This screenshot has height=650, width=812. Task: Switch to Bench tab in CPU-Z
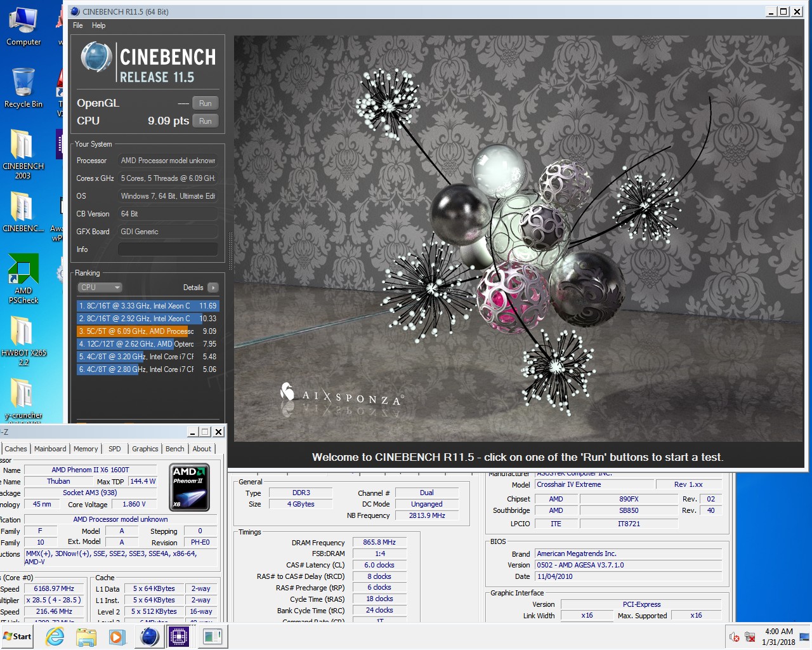(x=175, y=449)
